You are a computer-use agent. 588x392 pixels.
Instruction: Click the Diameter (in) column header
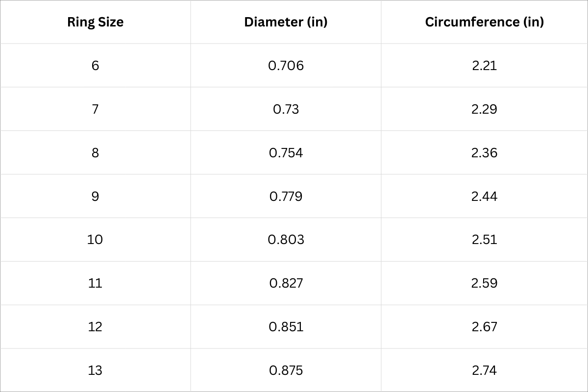coord(286,22)
